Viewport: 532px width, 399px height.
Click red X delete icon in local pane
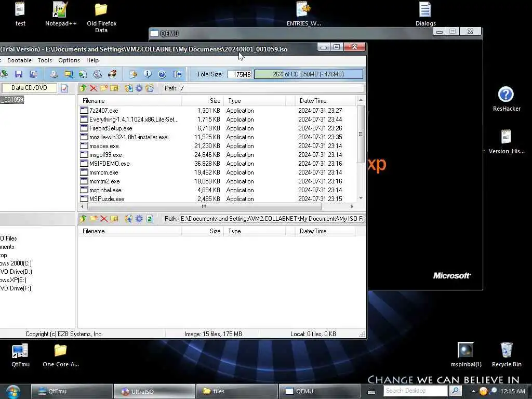tap(104, 219)
